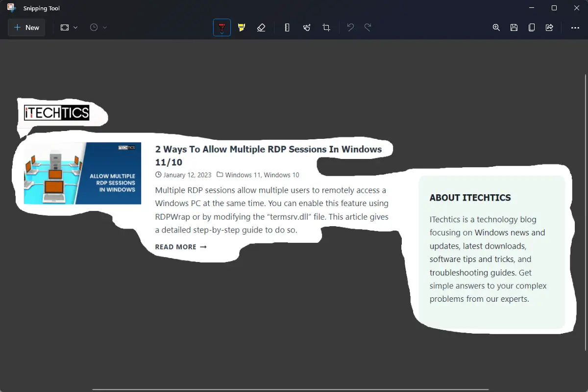Click the Redo icon
Screen dimensions: 588x392
pyautogui.click(x=369, y=27)
